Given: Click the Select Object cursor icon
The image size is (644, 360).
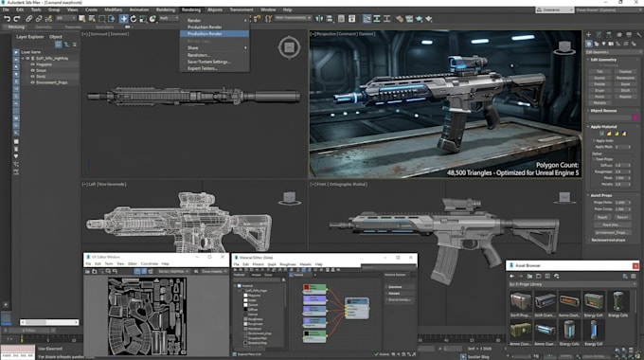Looking at the screenshot, I should (82, 19).
